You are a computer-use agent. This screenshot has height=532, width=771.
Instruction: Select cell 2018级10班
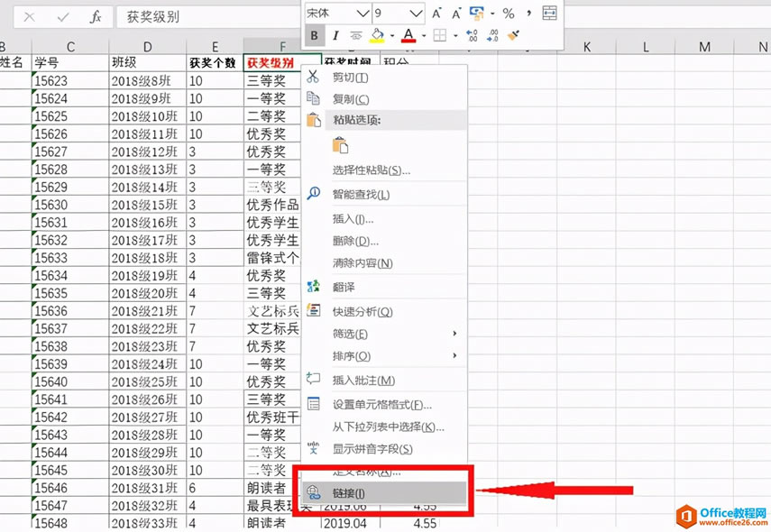[x=148, y=116]
